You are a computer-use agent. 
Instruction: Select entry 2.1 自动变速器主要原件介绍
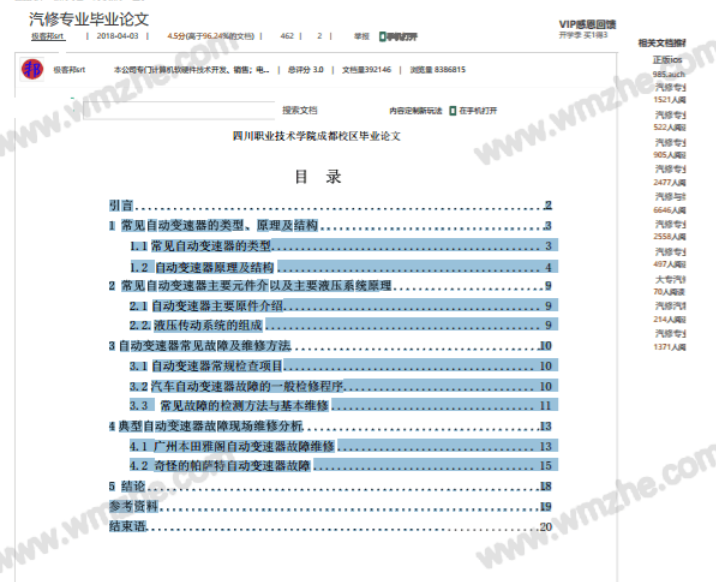click(343, 305)
